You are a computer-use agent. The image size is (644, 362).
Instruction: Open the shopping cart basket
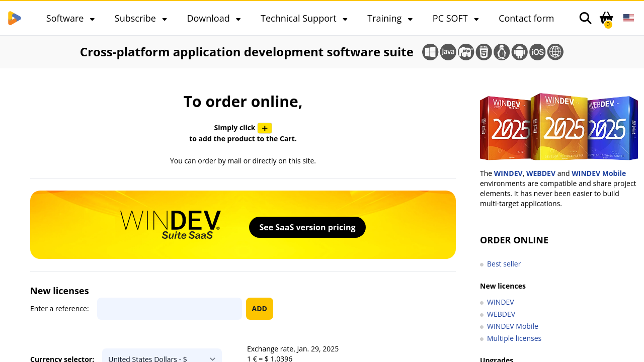click(606, 19)
